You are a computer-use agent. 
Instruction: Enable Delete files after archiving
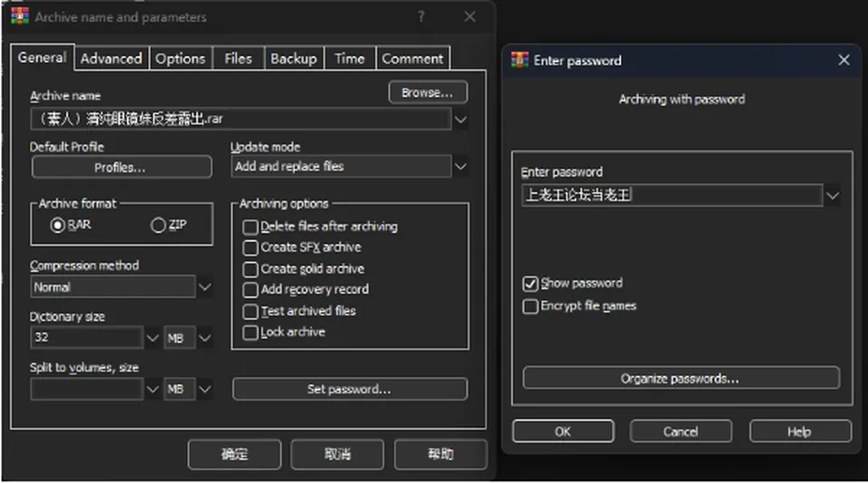pyautogui.click(x=250, y=227)
